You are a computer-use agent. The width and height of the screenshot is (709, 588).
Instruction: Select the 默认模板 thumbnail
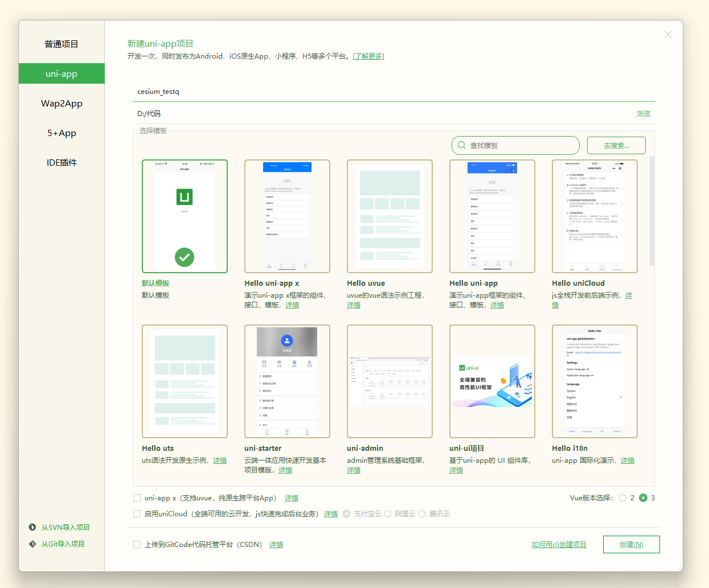pyautogui.click(x=185, y=216)
